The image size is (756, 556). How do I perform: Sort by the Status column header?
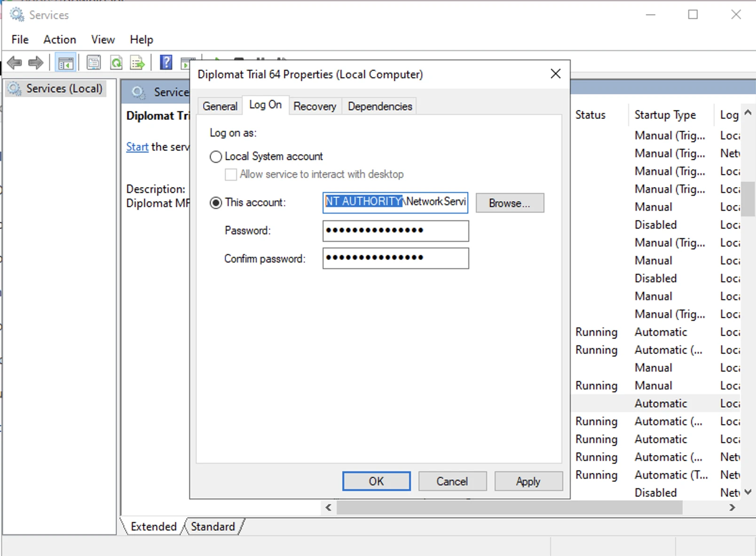[x=591, y=115]
